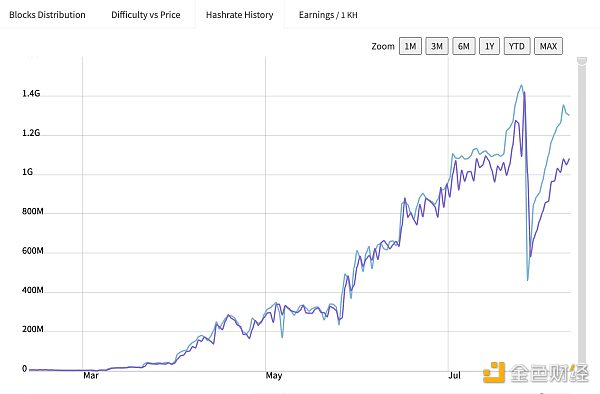Screen dimensions: 600x394
Task: Click the May marker on the time axis
Action: point(274,375)
